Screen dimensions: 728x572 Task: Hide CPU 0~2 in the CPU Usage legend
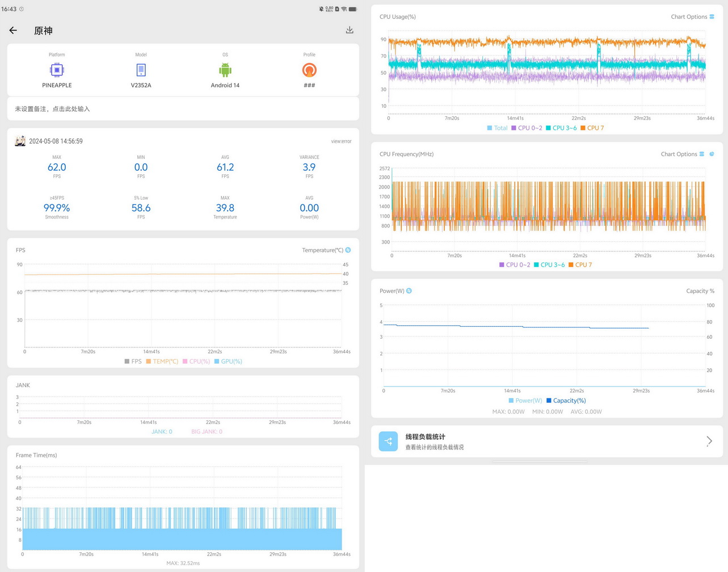527,128
